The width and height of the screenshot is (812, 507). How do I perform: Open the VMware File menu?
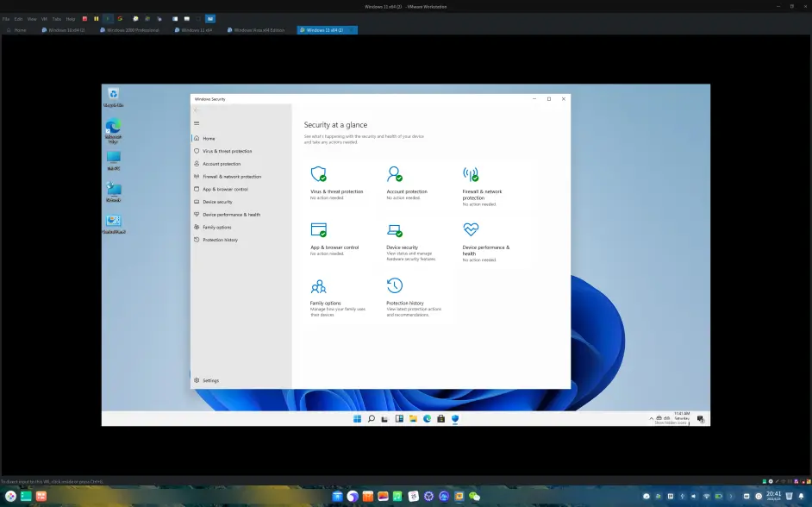pyautogui.click(x=6, y=19)
